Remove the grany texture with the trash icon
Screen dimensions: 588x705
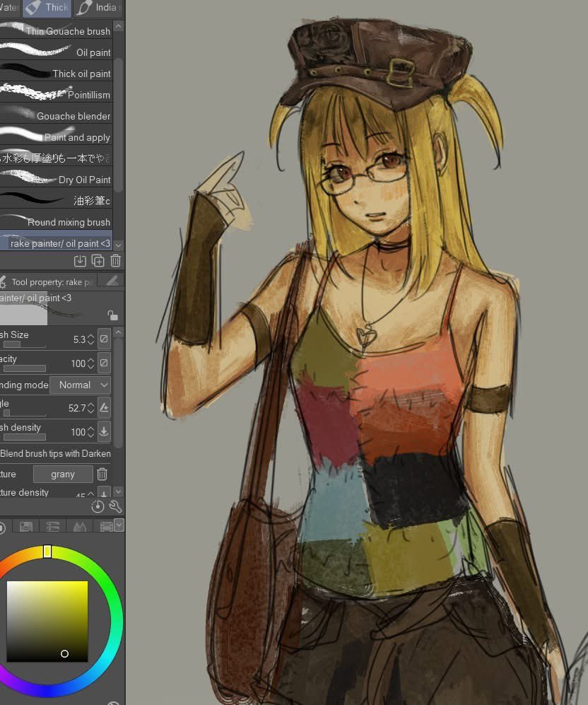102,474
